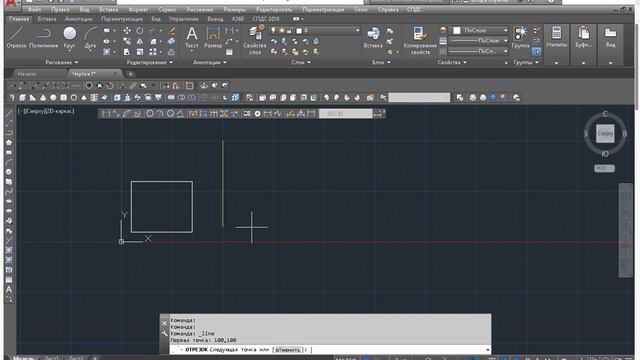Switch to the Начало file tab

27,74
